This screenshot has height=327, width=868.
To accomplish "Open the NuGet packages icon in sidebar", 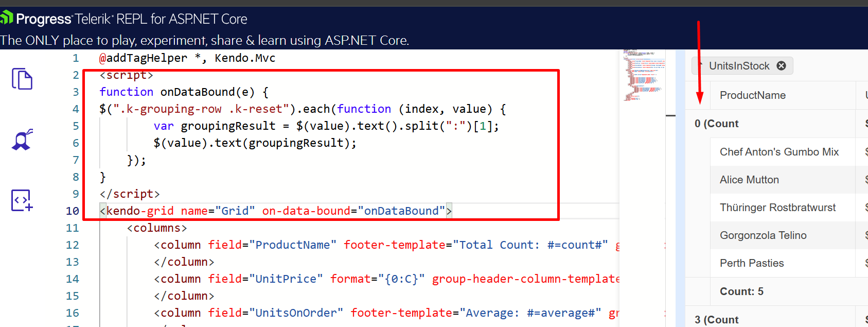I will [22, 140].
